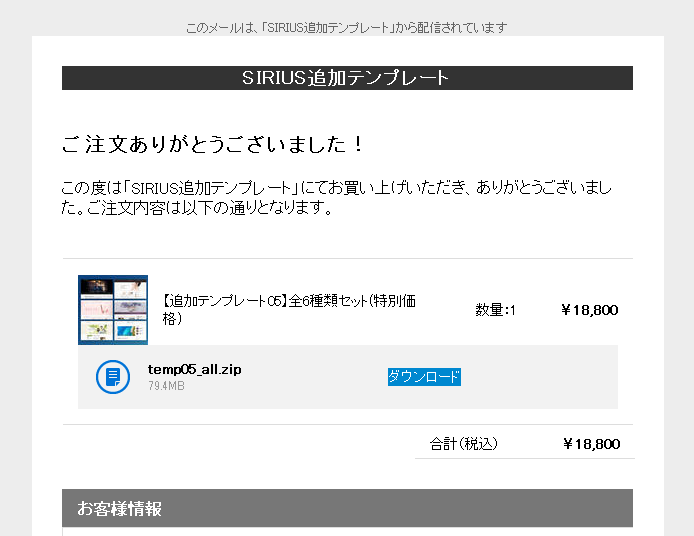Click the ダウンロード download link
This screenshot has width=694, height=536.
(424, 377)
